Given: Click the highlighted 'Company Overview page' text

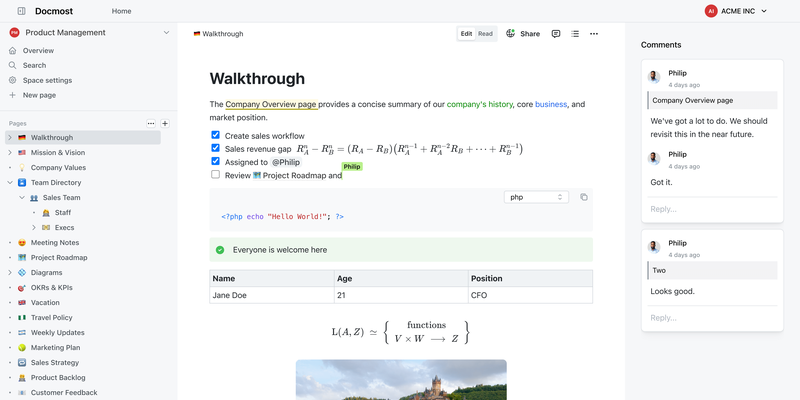Looking at the screenshot, I should (271, 104).
